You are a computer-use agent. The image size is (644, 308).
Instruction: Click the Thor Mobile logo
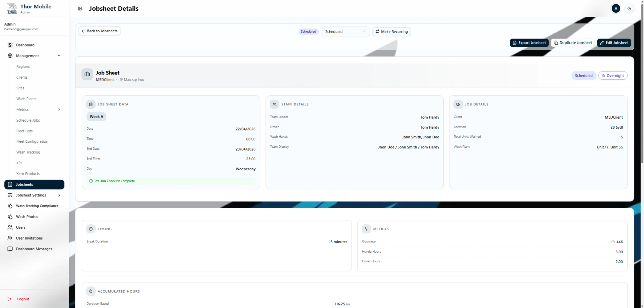pyautogui.click(x=12, y=8)
